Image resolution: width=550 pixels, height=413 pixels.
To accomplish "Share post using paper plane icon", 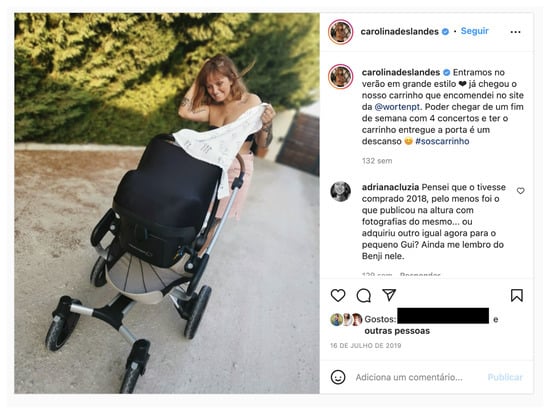I will (x=389, y=295).
